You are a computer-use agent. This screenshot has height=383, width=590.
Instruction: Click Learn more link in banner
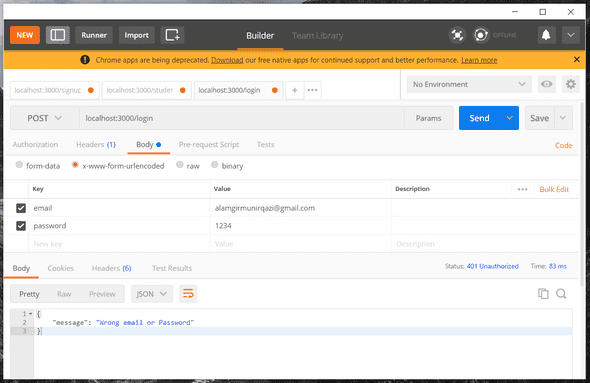pos(479,60)
